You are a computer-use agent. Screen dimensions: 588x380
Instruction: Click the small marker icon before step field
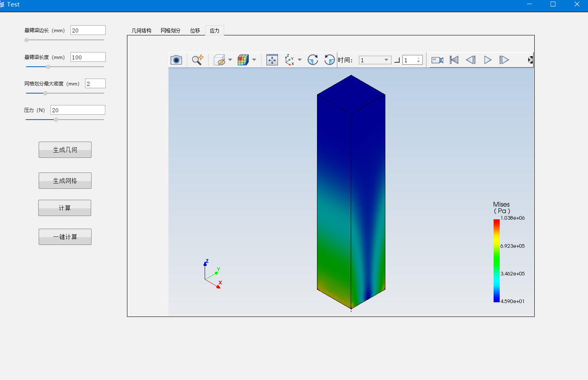[397, 60]
